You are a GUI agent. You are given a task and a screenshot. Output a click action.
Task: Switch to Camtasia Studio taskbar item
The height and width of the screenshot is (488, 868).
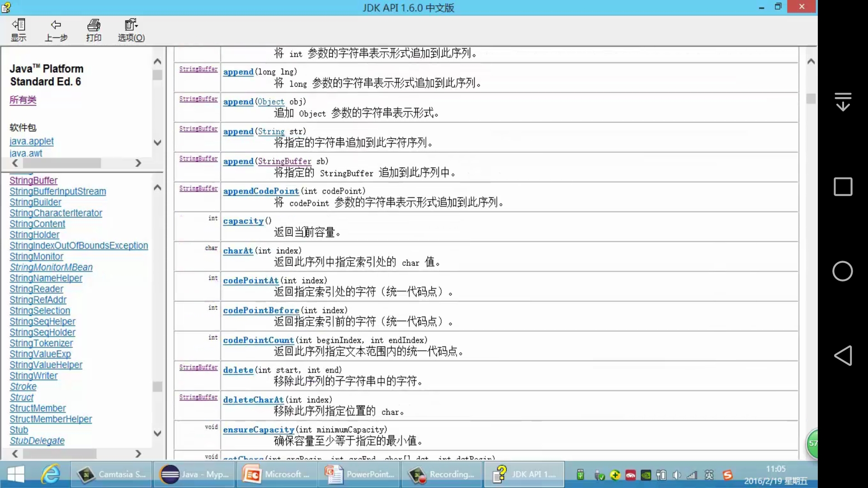coord(111,474)
